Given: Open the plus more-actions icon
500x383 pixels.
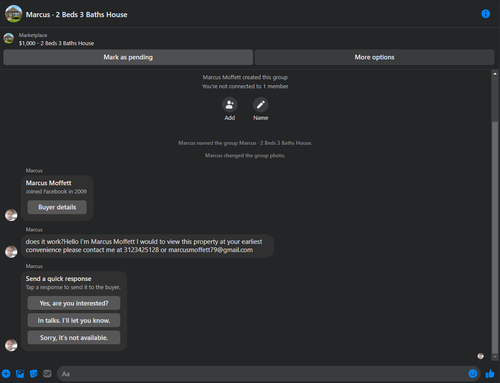Looking at the screenshot, I should click(x=6, y=374).
